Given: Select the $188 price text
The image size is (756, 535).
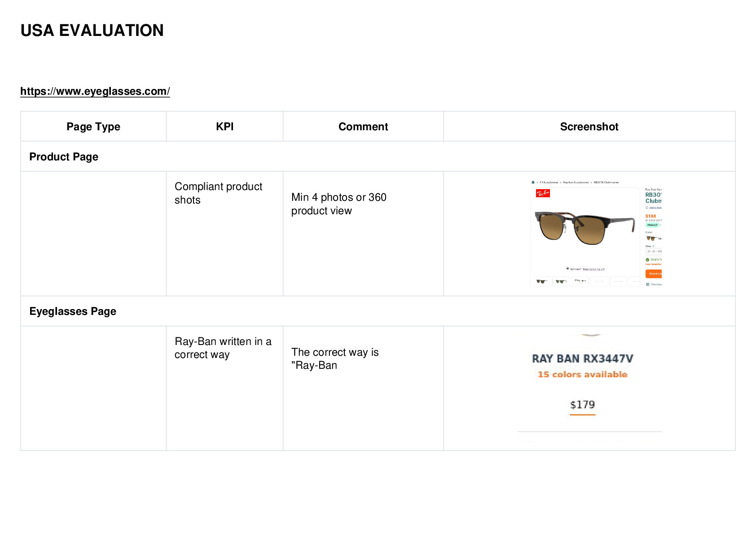Looking at the screenshot, I should pos(651,216).
